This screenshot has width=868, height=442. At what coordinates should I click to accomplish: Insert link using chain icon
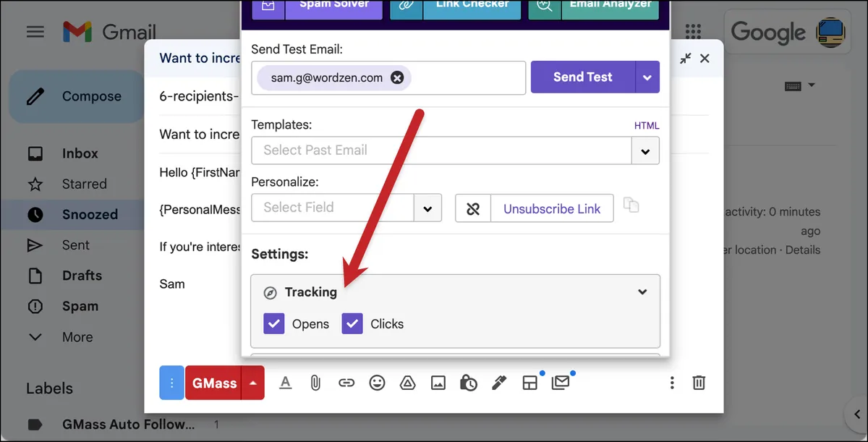click(x=346, y=383)
